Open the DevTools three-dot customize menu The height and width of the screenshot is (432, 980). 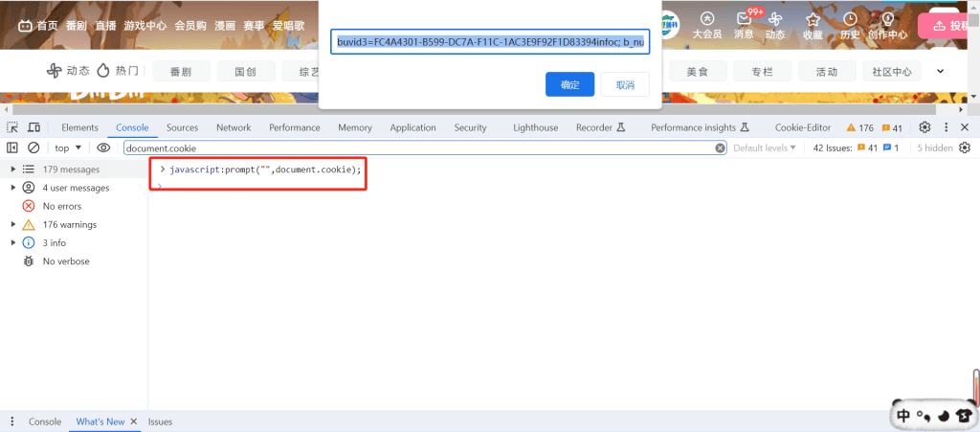tap(945, 127)
